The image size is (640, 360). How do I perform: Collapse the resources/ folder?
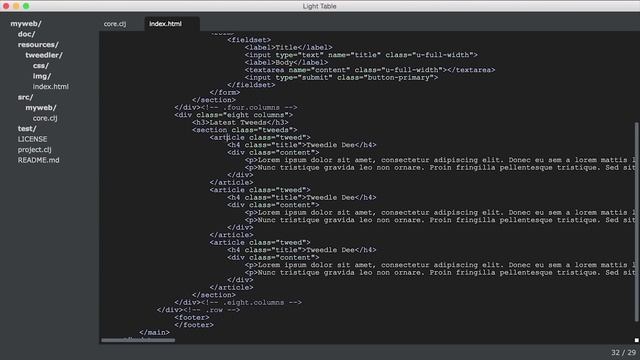click(38, 44)
